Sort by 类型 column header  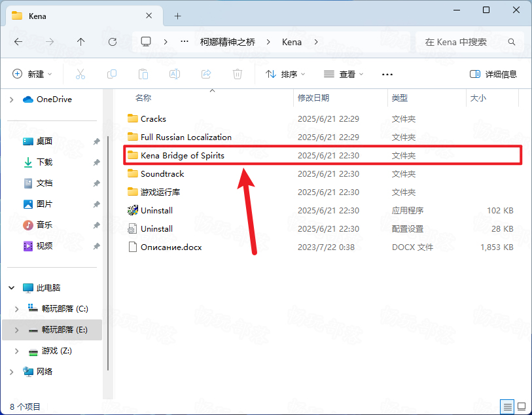[400, 98]
